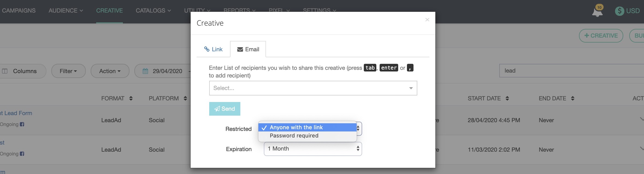This screenshot has height=174, width=644.
Task: Sort by FORMAT column arrows
Action: pyautogui.click(x=131, y=98)
